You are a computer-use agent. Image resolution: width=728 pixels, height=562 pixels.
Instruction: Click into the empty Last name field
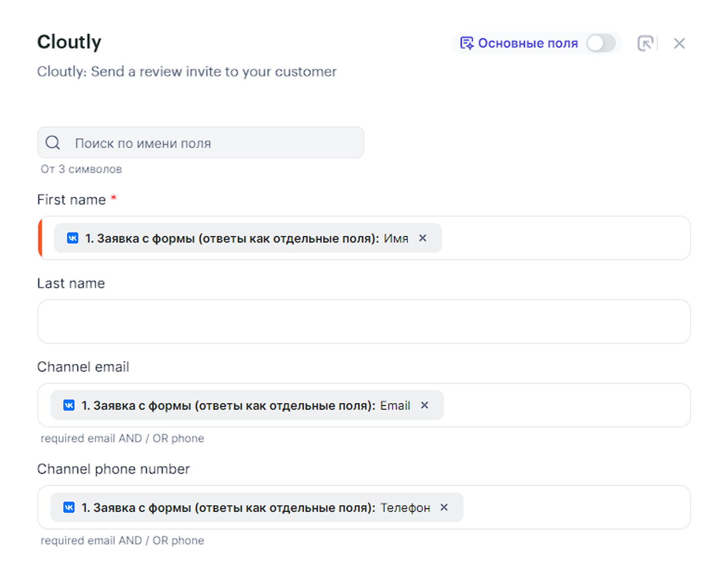364,321
